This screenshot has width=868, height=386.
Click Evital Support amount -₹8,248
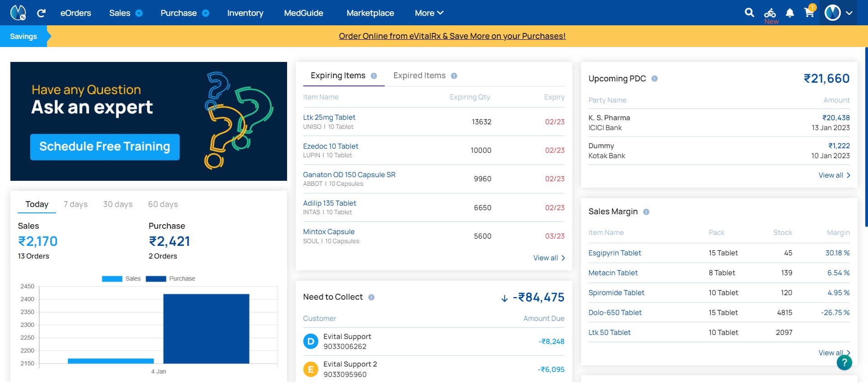(551, 341)
